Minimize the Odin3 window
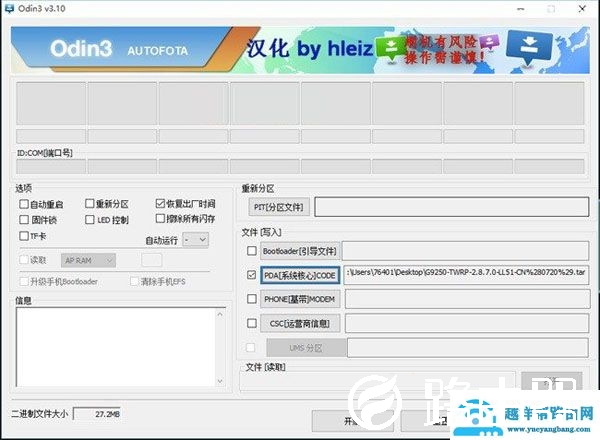 521,9
